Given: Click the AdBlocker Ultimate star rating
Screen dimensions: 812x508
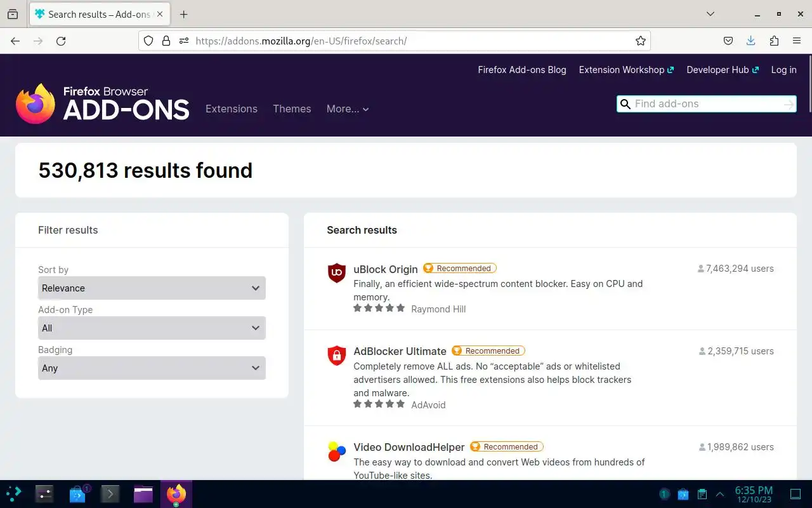Looking at the screenshot, I should pos(379,404).
